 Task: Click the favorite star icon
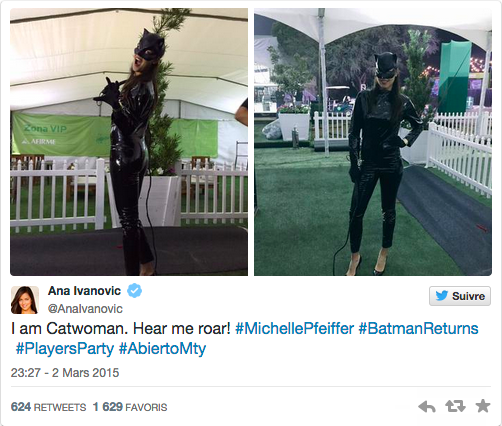click(x=482, y=406)
